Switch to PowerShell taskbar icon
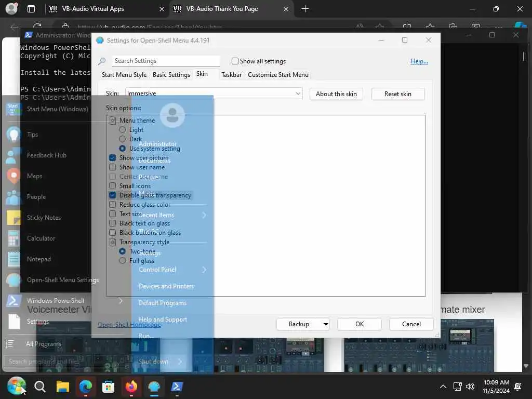Screen dimensions: 532x399 177,387
